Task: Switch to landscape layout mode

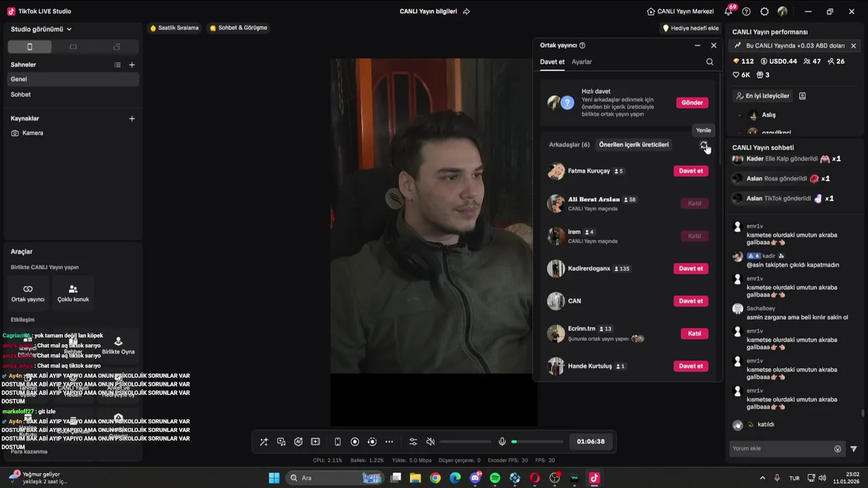Action: tap(73, 47)
